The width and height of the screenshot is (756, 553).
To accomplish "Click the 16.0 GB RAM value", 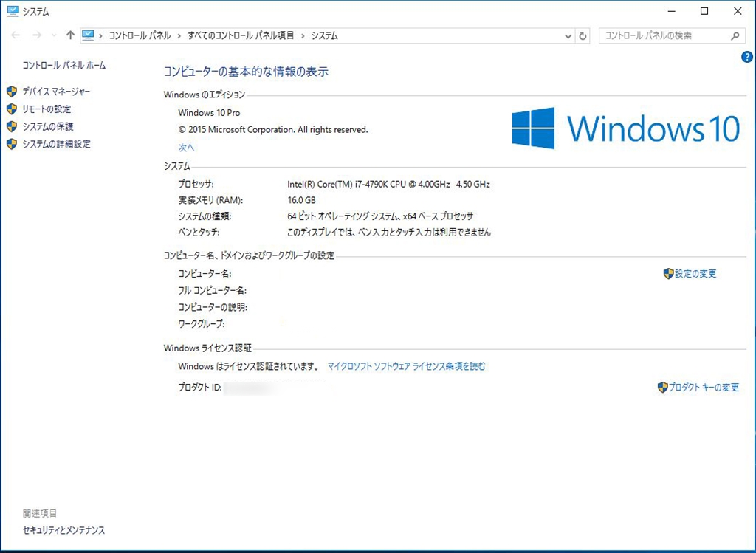I will [x=301, y=200].
